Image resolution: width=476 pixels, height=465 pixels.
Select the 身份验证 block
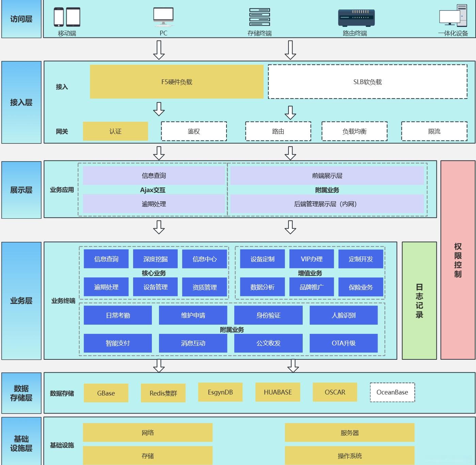(x=268, y=315)
